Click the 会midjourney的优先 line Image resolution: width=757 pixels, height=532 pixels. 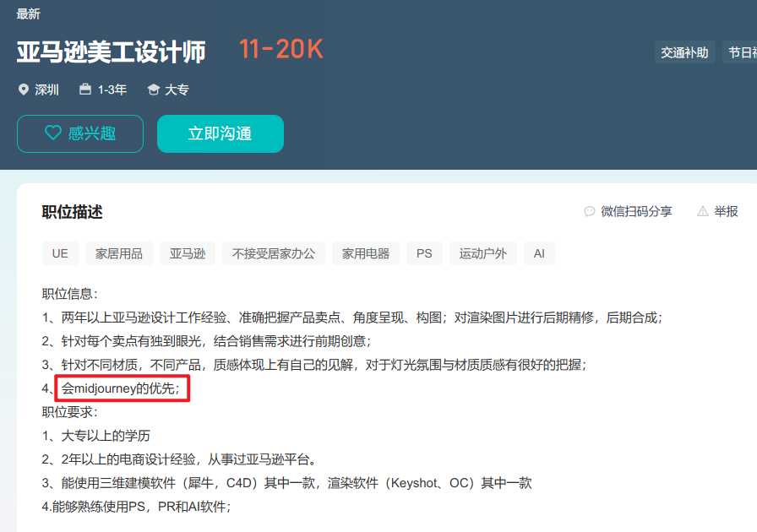coord(121,388)
